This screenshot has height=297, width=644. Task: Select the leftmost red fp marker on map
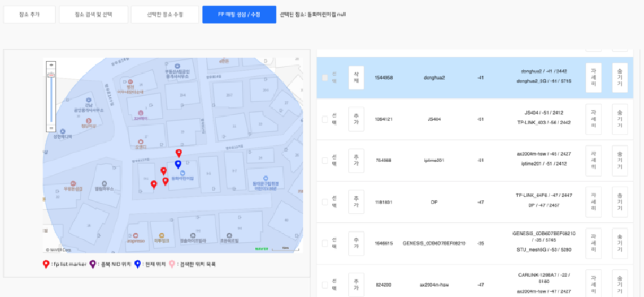click(x=154, y=184)
